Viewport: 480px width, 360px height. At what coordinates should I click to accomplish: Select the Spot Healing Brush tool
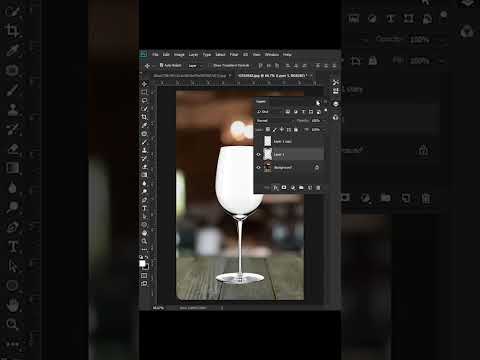click(144, 134)
